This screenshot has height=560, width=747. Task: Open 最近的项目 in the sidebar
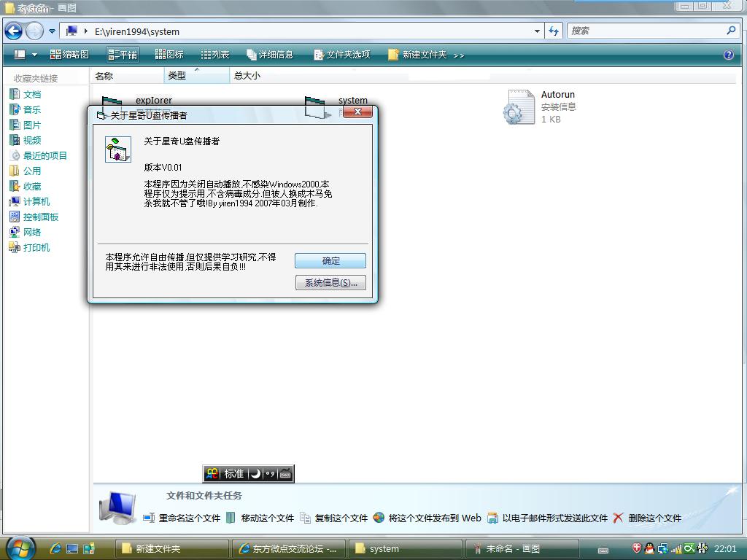tap(39, 155)
